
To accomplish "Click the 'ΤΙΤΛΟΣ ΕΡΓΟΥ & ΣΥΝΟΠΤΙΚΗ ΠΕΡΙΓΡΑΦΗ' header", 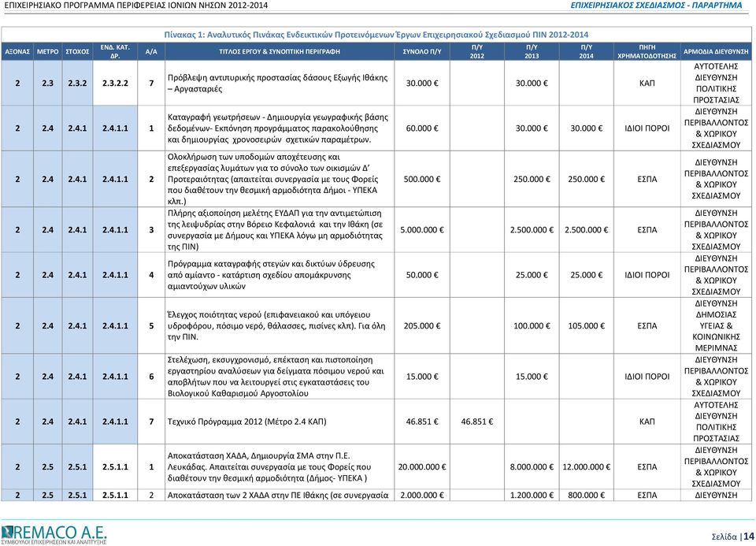I will pos(280,52).
